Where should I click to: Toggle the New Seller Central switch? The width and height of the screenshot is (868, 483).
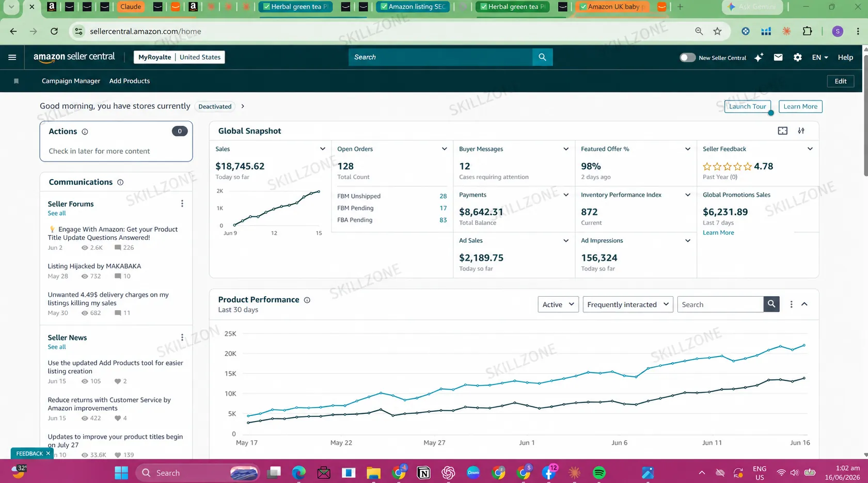coord(687,57)
